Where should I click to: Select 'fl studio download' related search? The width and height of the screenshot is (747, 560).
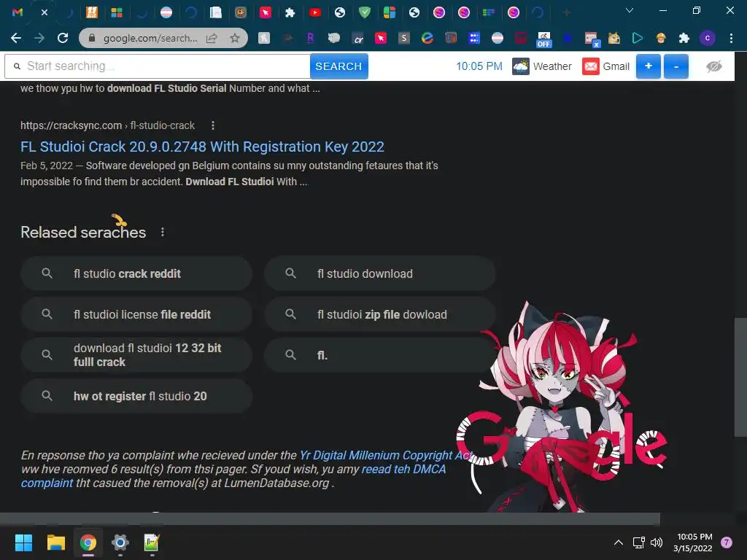coord(379,273)
